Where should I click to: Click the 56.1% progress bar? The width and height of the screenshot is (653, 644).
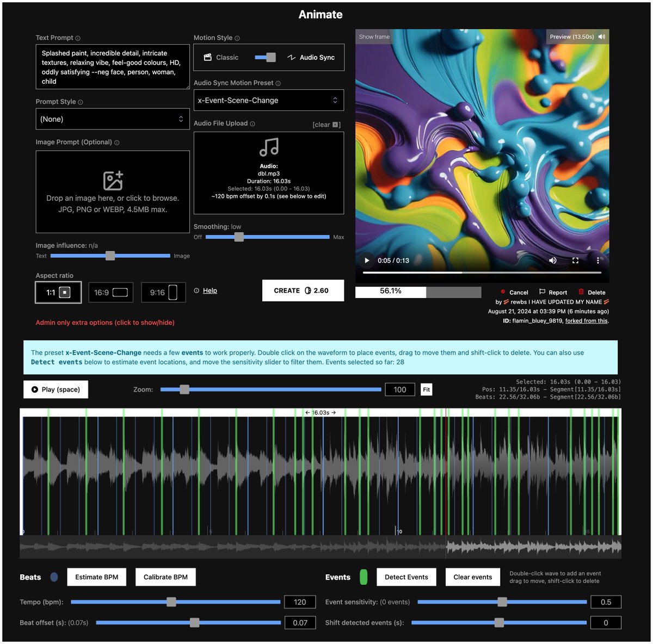coord(418,292)
